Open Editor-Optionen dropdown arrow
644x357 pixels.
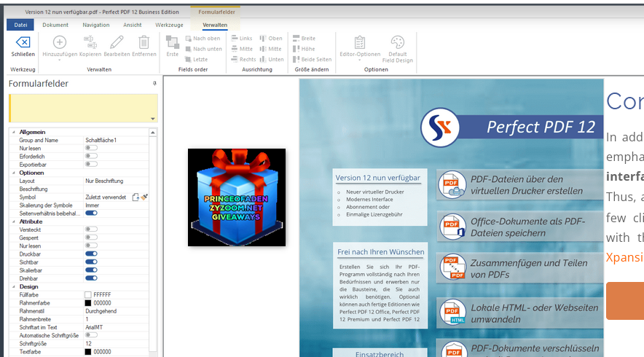[360, 60]
